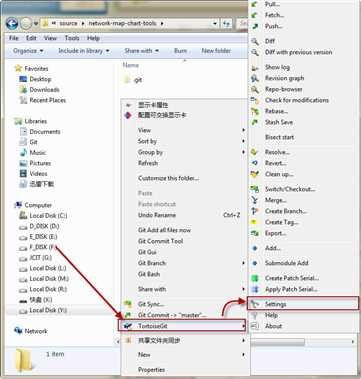Select TortoiseGit in the context menu
The image size is (361, 379).
coord(182,326)
